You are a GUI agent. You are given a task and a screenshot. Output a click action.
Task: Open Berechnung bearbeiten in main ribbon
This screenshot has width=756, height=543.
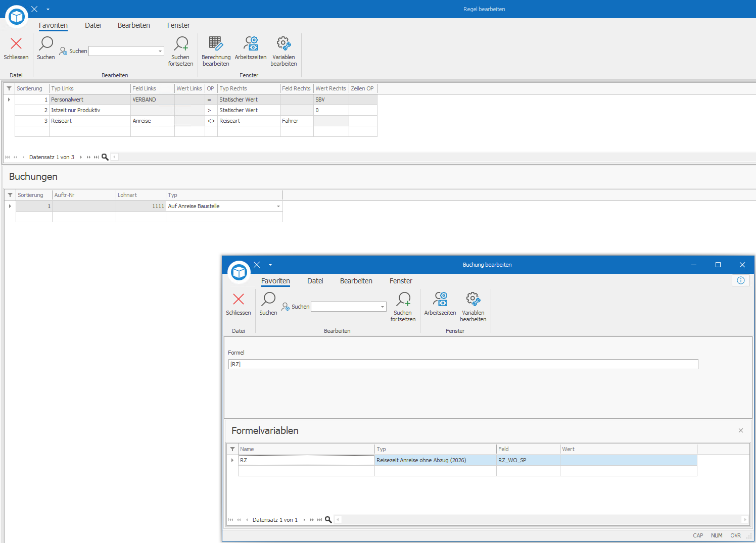[x=216, y=51]
